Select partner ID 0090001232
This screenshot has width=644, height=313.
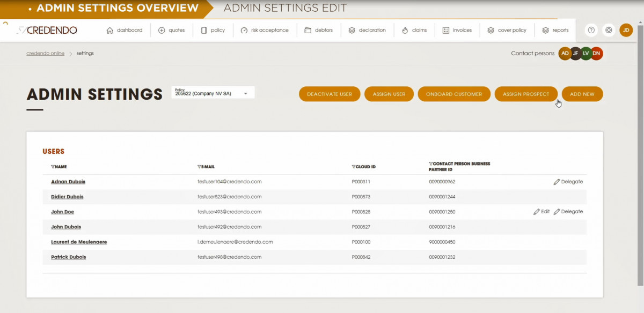click(x=442, y=257)
